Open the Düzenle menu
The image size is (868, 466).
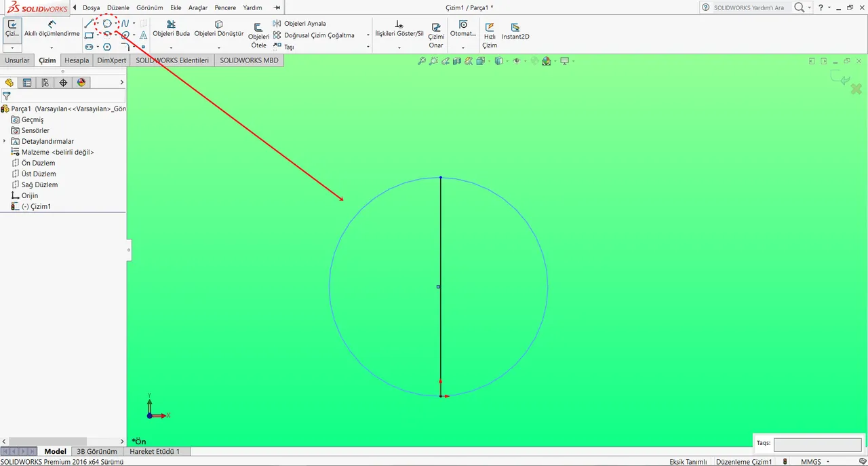[118, 7]
